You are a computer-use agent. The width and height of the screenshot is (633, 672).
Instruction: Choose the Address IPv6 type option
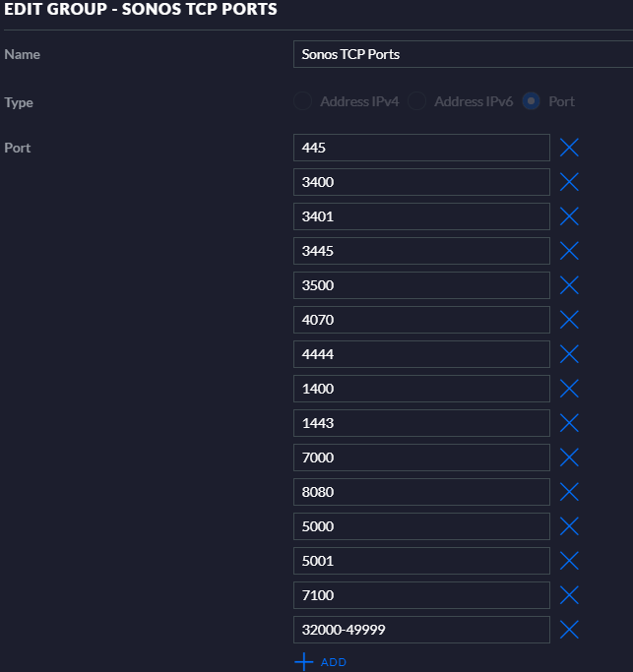[x=416, y=101]
